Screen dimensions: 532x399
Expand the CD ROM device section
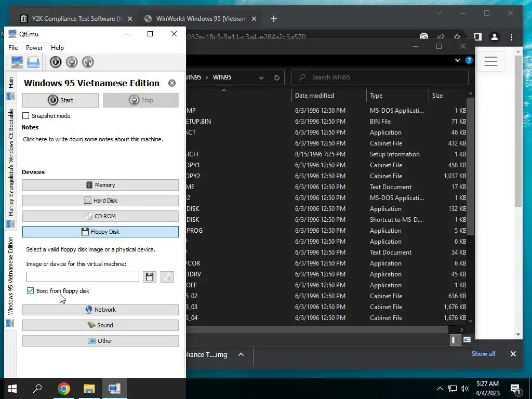pos(100,216)
